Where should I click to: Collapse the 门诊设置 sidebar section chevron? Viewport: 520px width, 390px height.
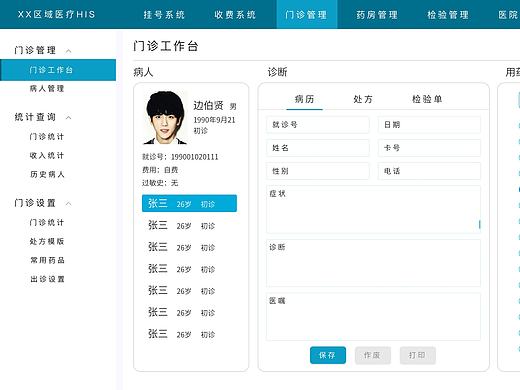coord(69,203)
